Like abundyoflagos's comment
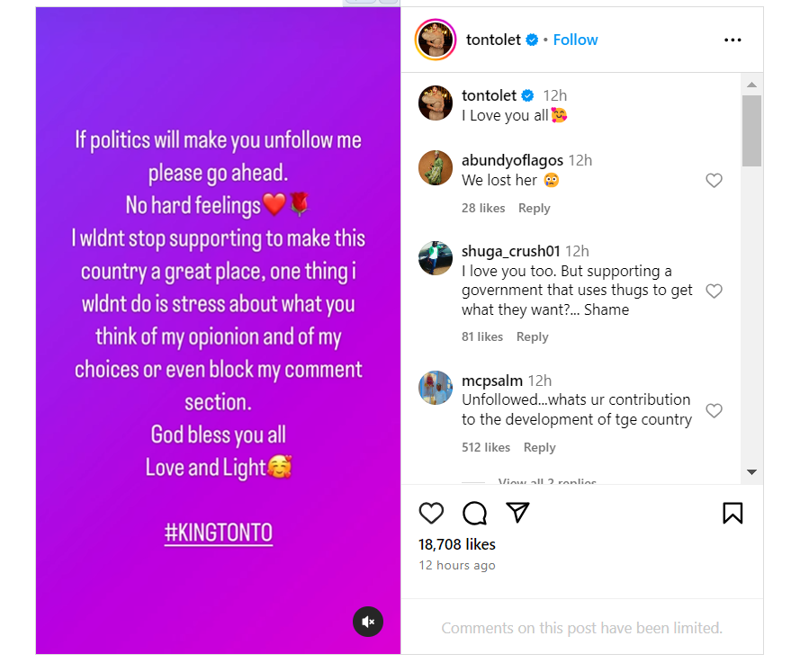The height and width of the screenshot is (672, 800). tap(714, 181)
